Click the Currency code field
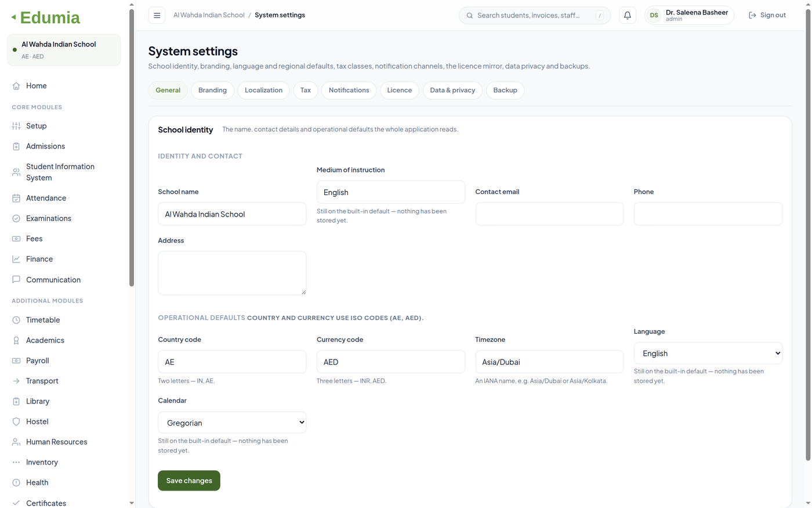 tap(391, 362)
